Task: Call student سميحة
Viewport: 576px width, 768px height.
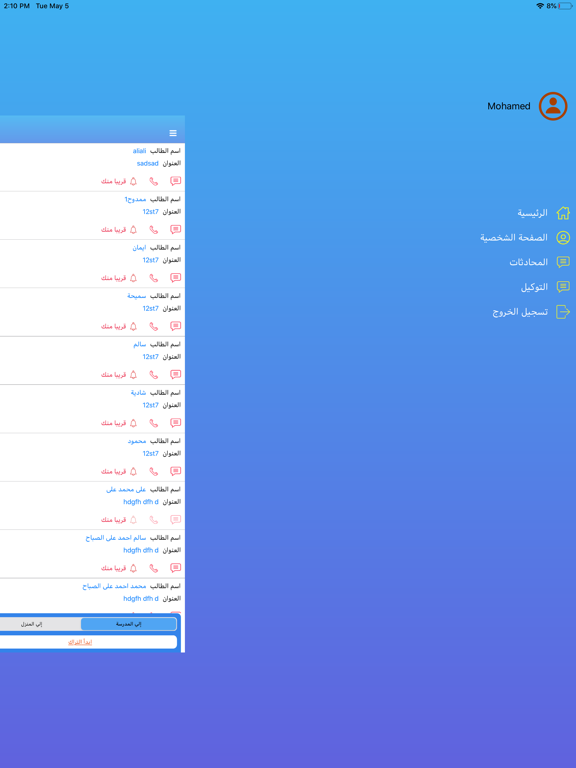Action: (154, 326)
